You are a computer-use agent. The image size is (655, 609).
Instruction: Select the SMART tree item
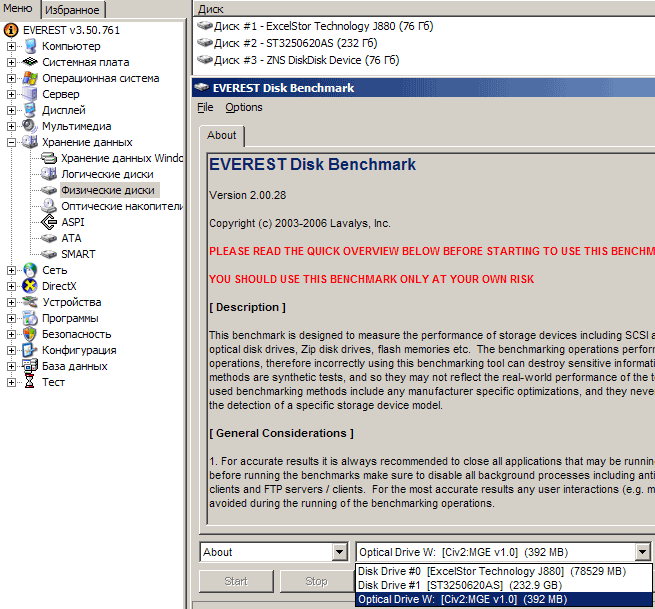click(79, 254)
